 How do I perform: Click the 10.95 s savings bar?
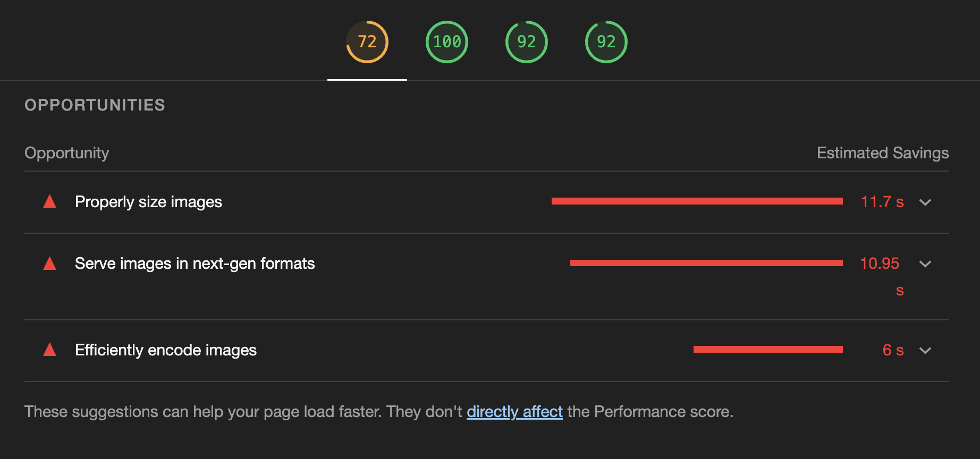706,263
